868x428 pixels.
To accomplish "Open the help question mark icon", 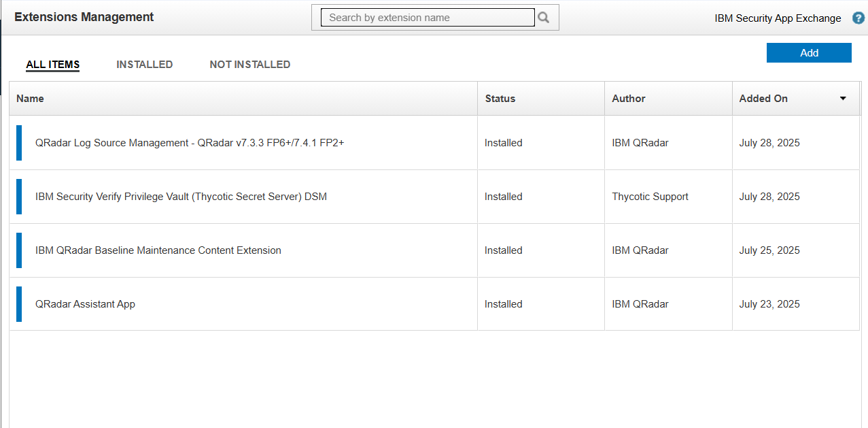I will tap(858, 18).
